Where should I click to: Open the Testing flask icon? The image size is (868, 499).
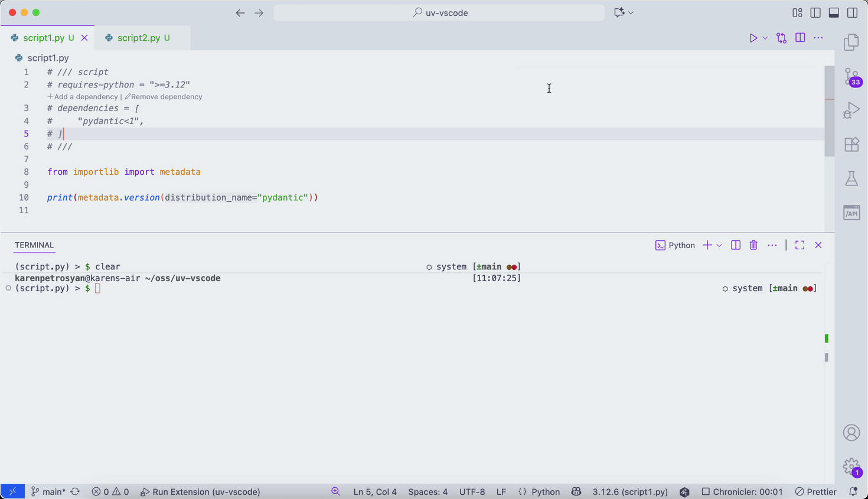point(851,178)
